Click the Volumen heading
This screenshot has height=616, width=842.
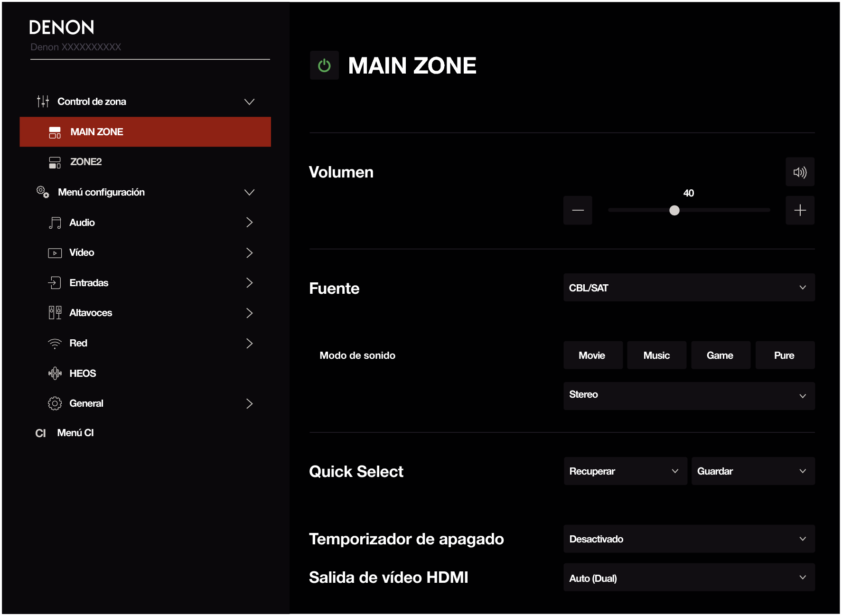(341, 172)
